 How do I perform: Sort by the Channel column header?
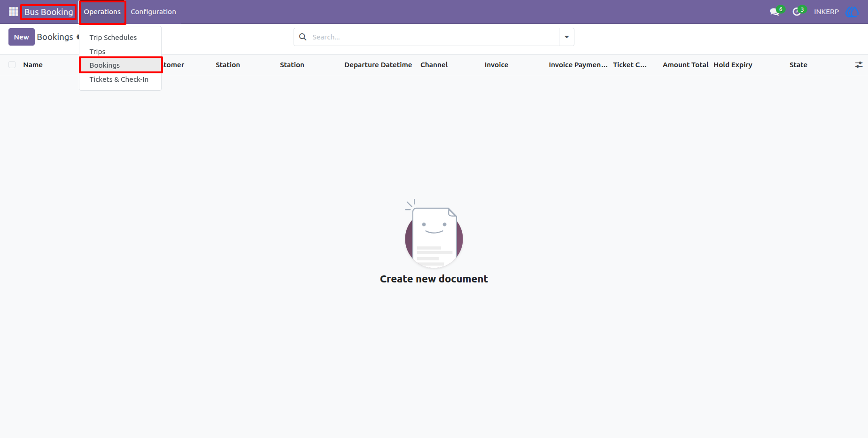434,65
